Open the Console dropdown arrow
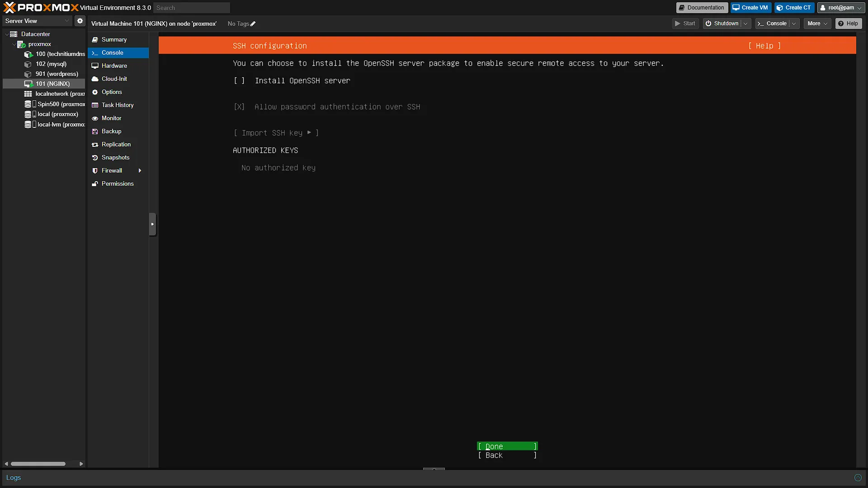Image resolution: width=868 pixels, height=488 pixels. click(x=794, y=23)
